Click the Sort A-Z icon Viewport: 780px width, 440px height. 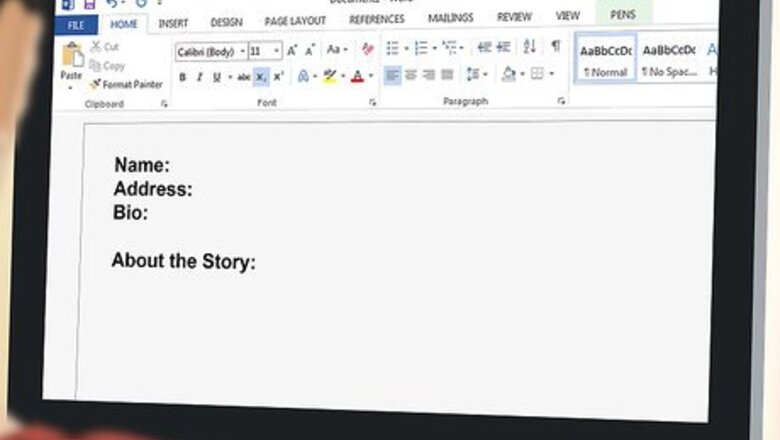pos(530,47)
